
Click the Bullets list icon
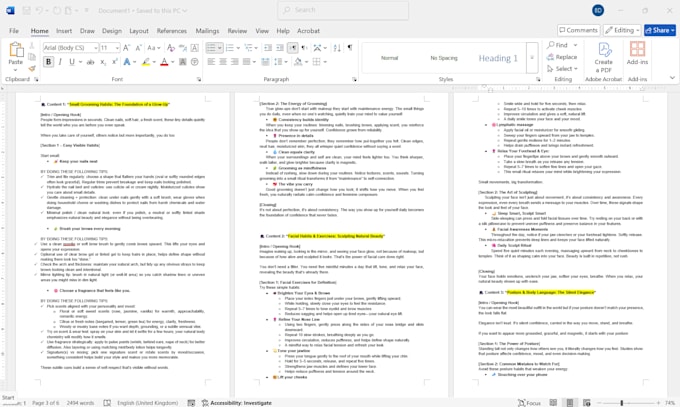pyautogui.click(x=211, y=48)
